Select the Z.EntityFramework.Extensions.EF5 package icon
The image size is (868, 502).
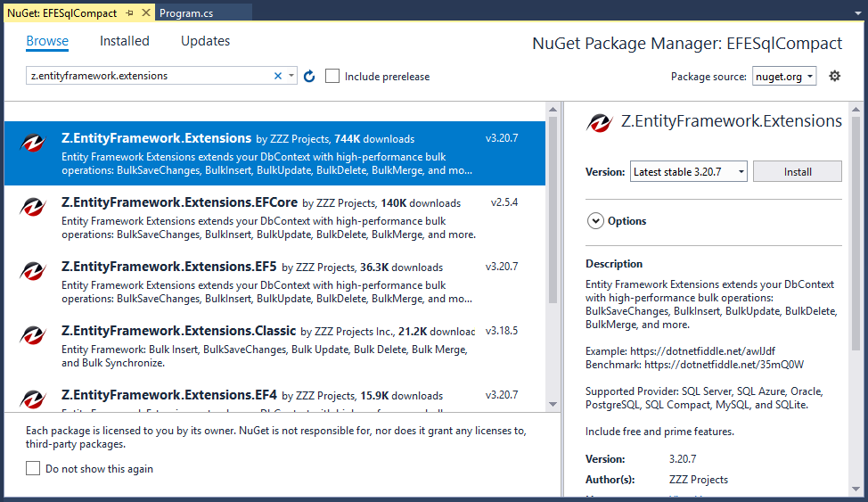[33, 271]
